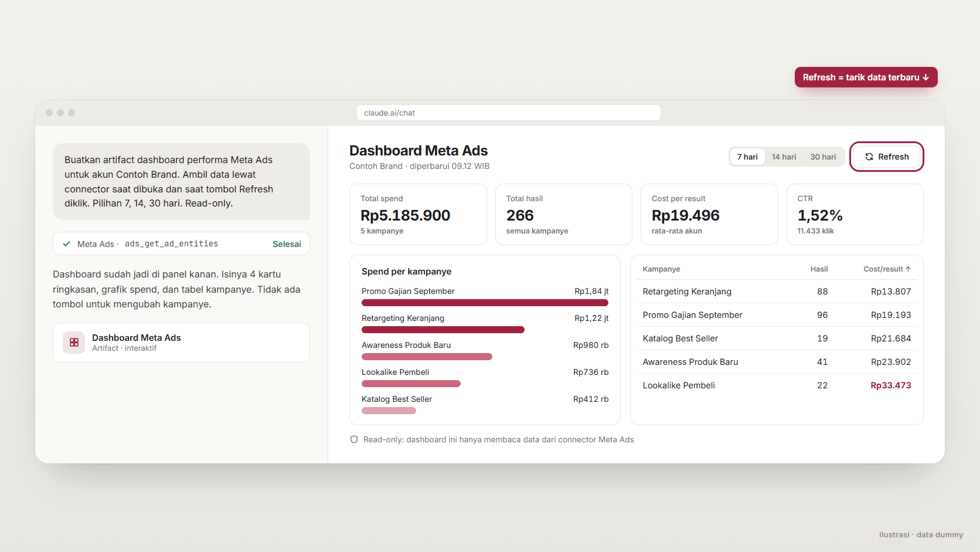Click the claude.ai/chat address bar

509,113
